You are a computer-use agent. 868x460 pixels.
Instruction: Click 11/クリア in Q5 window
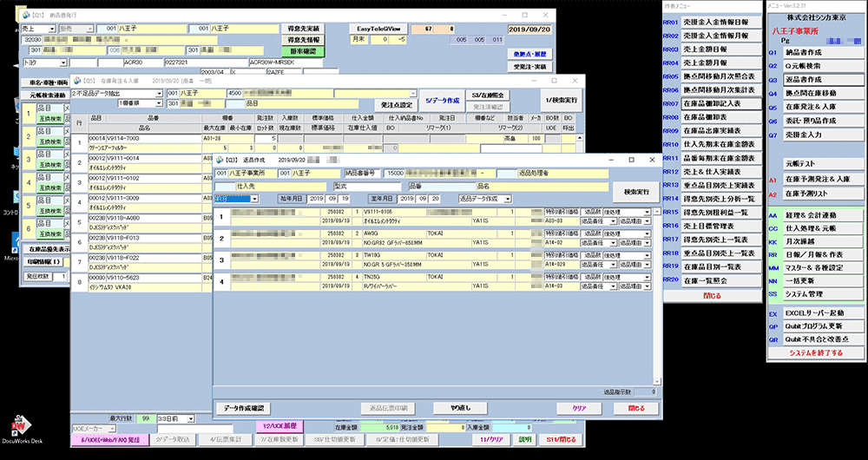[x=491, y=440]
